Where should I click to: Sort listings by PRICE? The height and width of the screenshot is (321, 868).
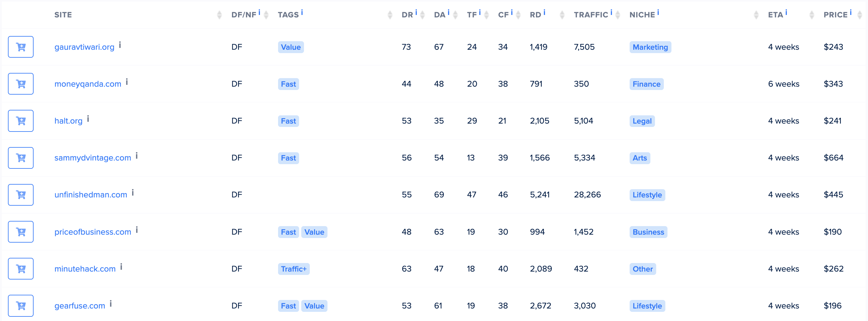859,15
